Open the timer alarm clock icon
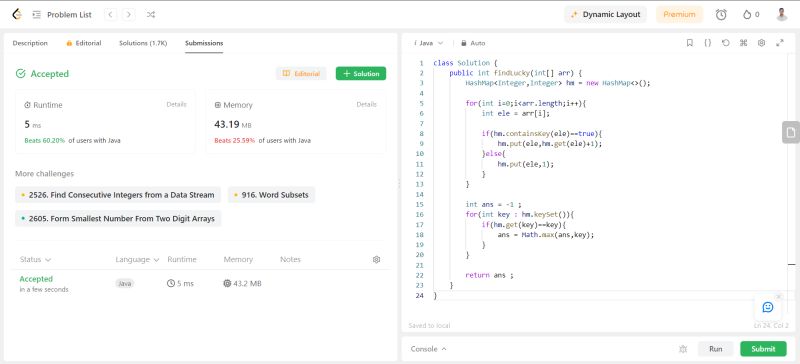 pyautogui.click(x=721, y=14)
